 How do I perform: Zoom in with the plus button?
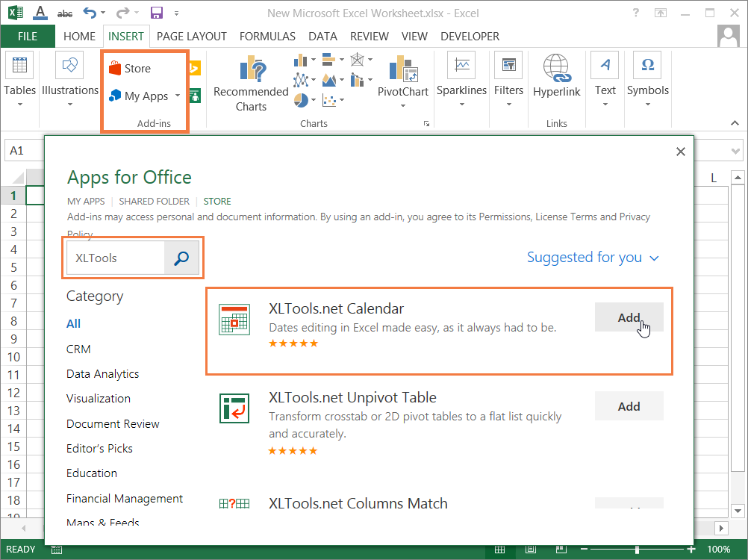pos(691,550)
